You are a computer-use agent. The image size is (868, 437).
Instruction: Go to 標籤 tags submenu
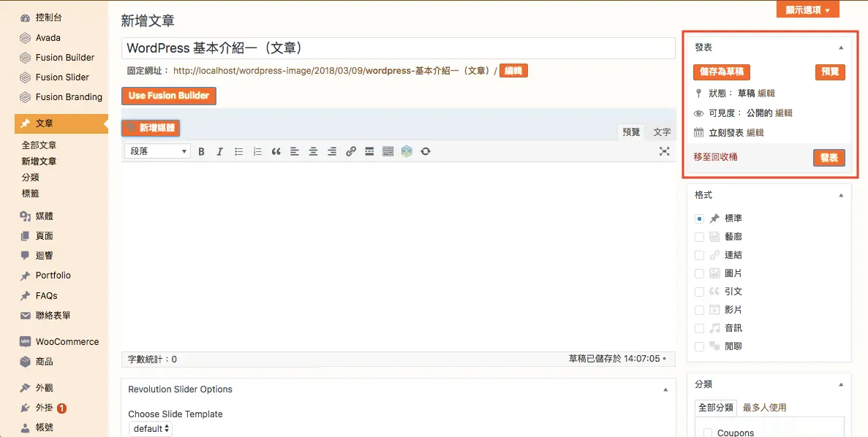click(30, 194)
